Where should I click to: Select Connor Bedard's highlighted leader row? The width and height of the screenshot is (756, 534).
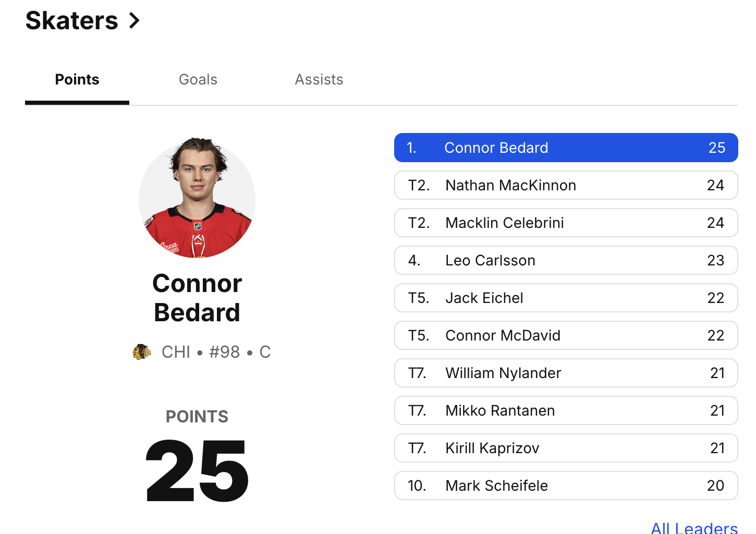(x=566, y=148)
